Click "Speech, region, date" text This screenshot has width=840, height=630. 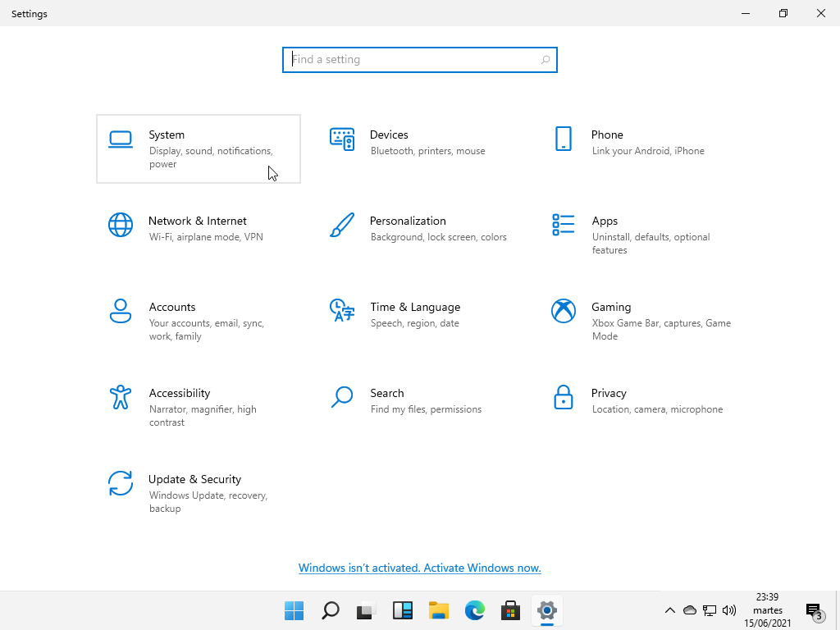[414, 323]
